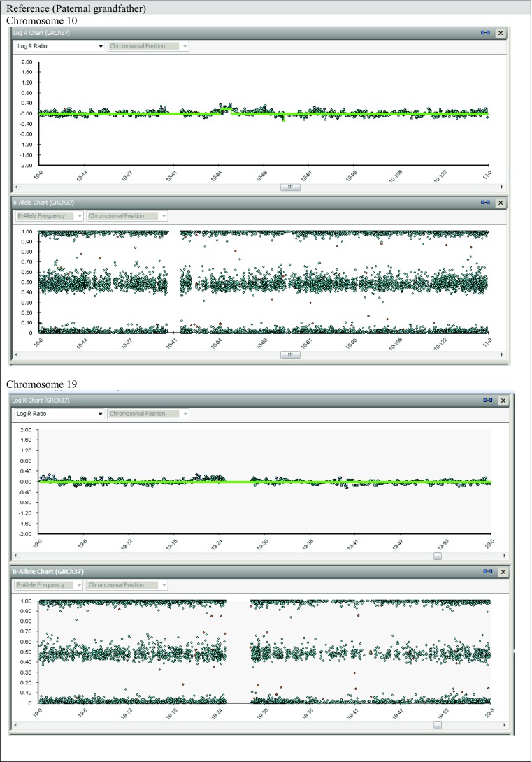Click scrollbar thumb under Chromosome 19 Log R chart
This screenshot has height=762, width=532.
point(438,556)
